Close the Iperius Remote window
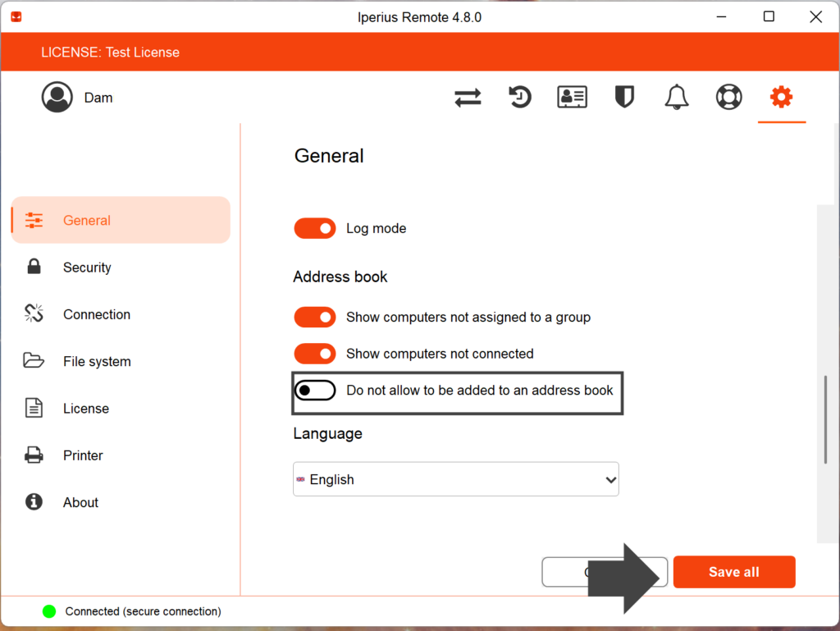This screenshot has width=840, height=631. 815,16
